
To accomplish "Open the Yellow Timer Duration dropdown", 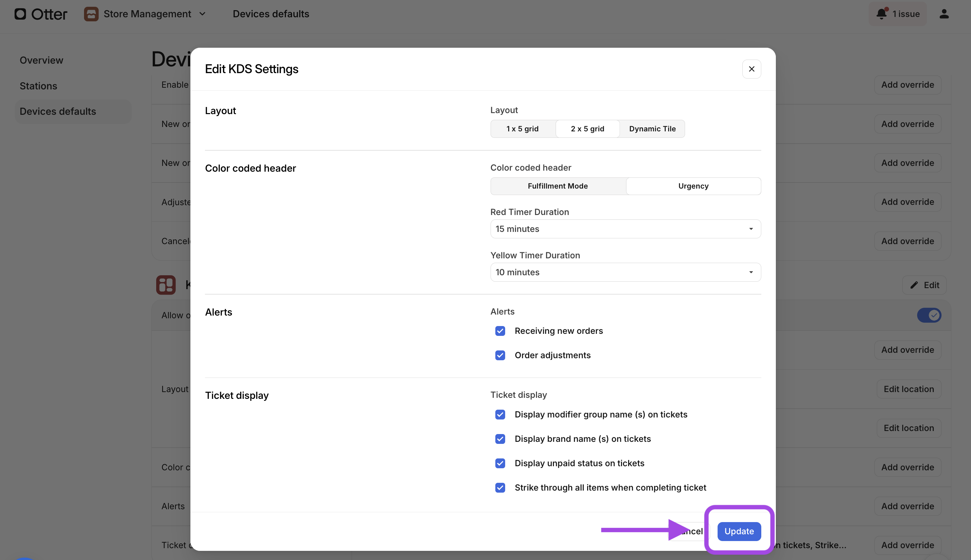I will (x=625, y=272).
